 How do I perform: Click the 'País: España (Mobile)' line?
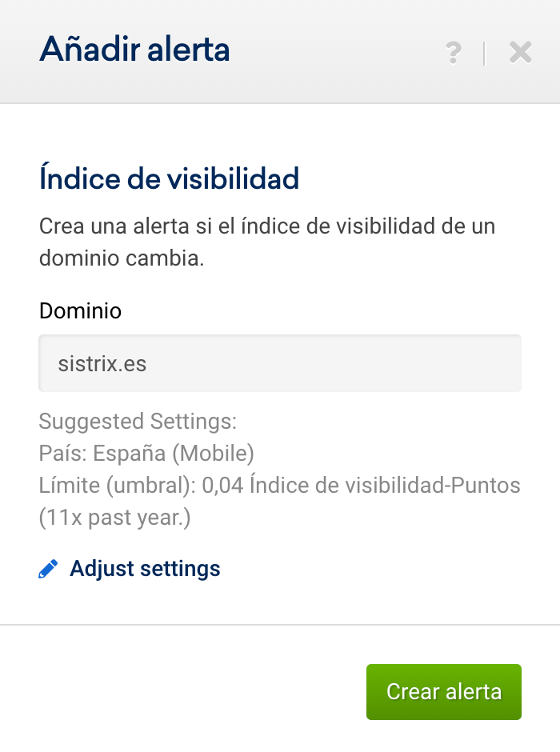pos(146,454)
